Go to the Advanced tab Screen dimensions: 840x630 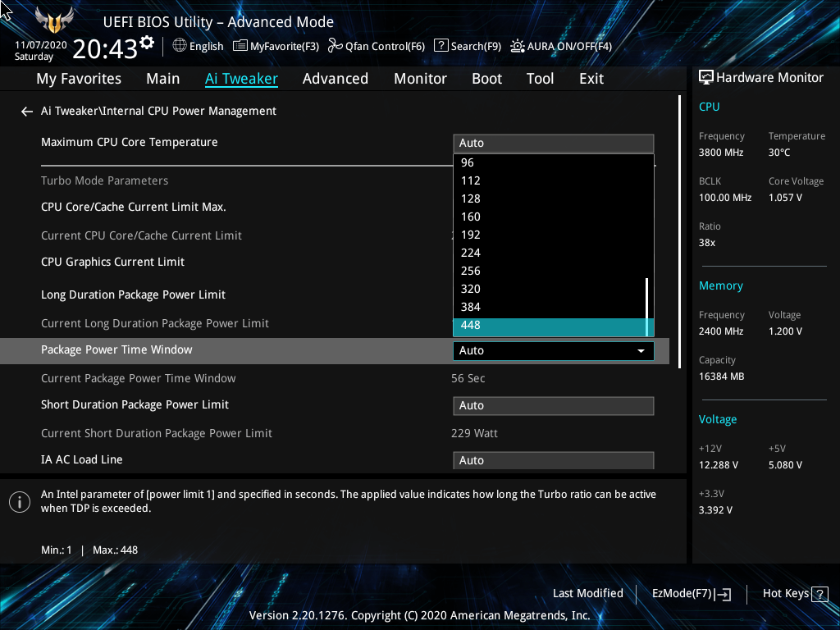pyautogui.click(x=336, y=79)
